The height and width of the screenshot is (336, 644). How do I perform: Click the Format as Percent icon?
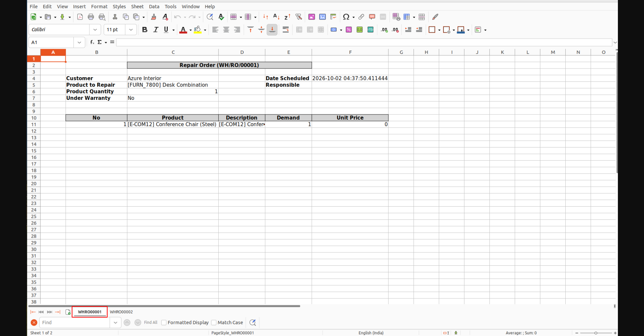pos(348,30)
